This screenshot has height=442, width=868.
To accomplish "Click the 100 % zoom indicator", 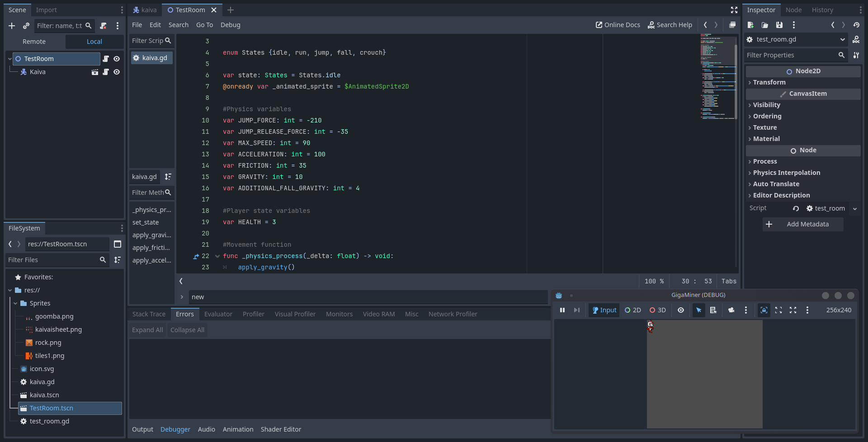I will (x=654, y=281).
